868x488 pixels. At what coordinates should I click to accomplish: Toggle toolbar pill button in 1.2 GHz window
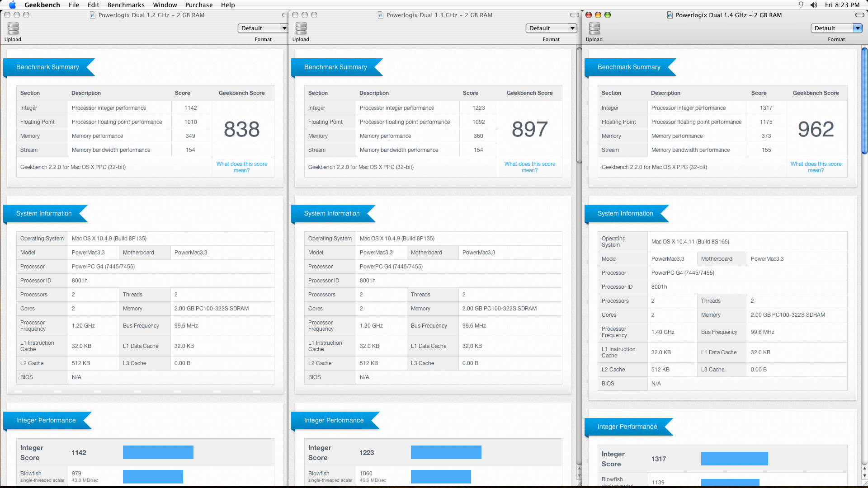click(x=285, y=15)
